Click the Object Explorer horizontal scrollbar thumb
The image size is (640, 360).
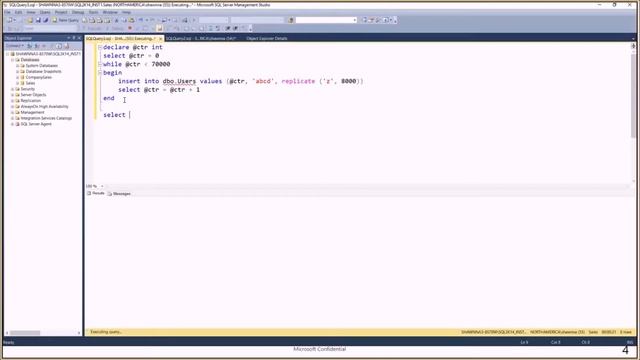point(25,333)
